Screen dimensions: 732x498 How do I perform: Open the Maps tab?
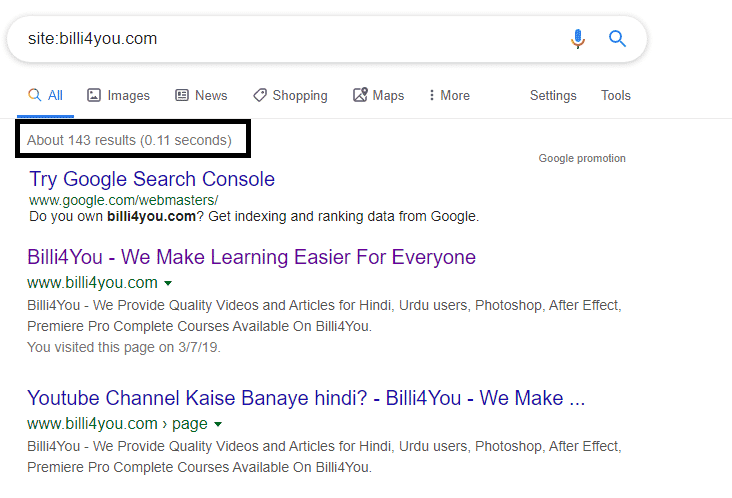pyautogui.click(x=379, y=96)
